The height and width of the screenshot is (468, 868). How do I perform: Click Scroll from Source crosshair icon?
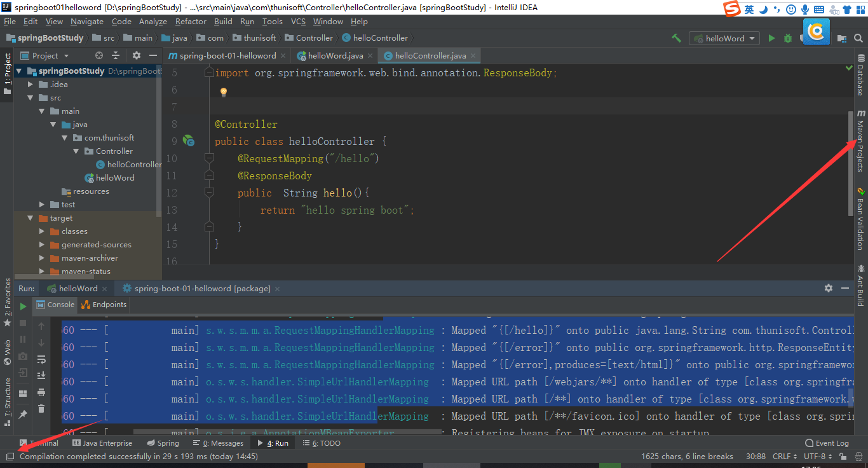point(98,56)
